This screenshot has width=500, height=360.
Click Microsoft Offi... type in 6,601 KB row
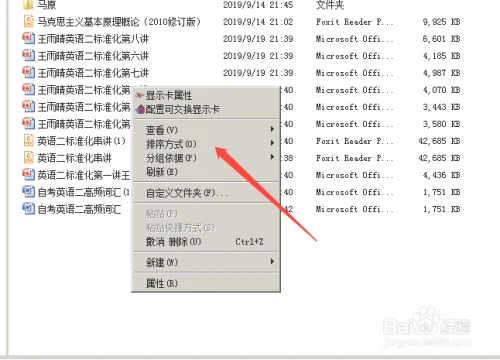click(354, 39)
